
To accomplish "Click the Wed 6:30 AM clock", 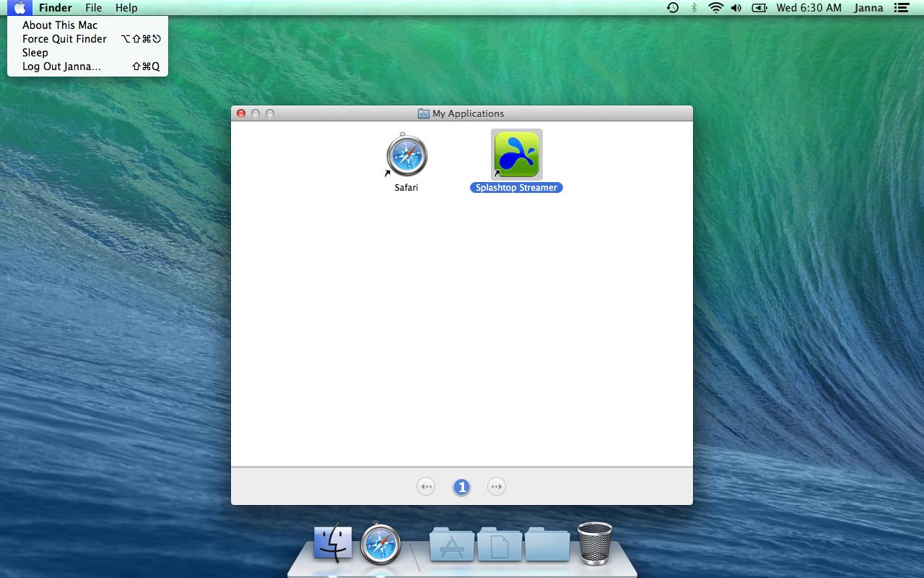I will 808,8.
